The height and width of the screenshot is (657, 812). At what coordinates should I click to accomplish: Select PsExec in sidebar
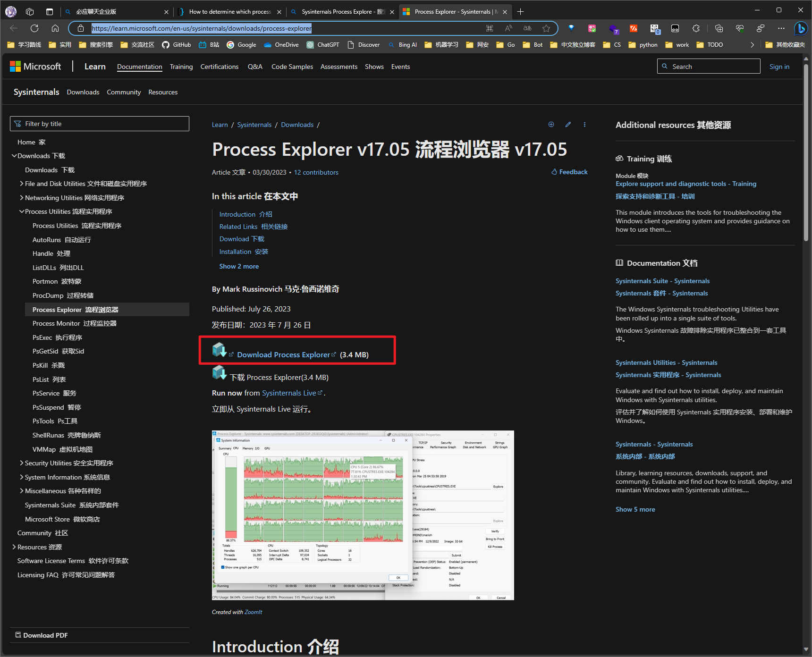click(57, 337)
